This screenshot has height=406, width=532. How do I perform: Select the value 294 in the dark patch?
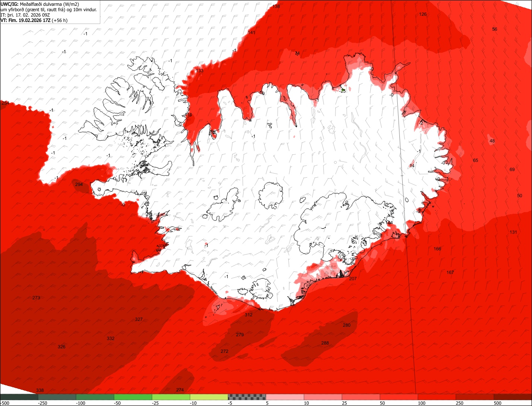[x=79, y=184]
